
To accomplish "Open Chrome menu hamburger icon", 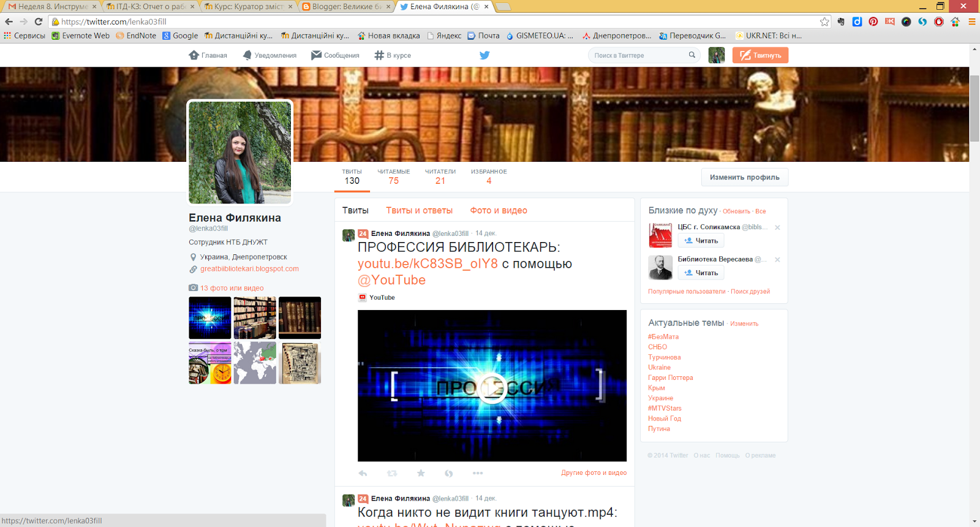I will point(971,21).
